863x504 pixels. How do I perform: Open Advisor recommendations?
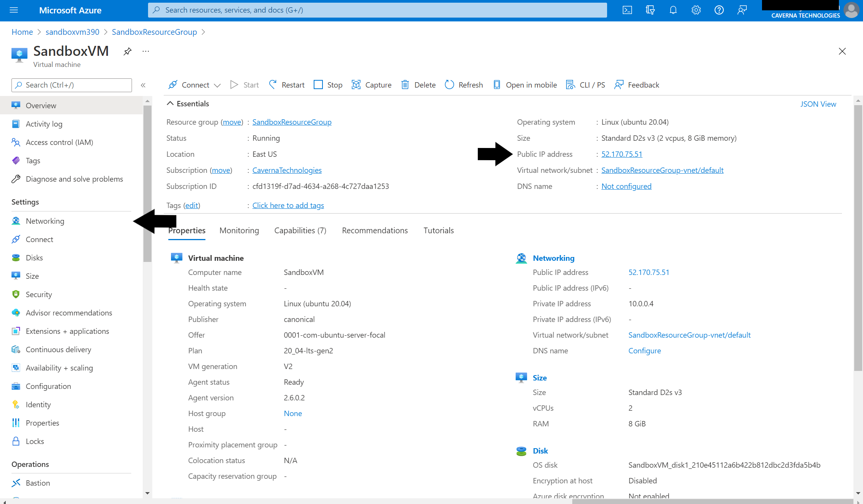[x=69, y=313]
